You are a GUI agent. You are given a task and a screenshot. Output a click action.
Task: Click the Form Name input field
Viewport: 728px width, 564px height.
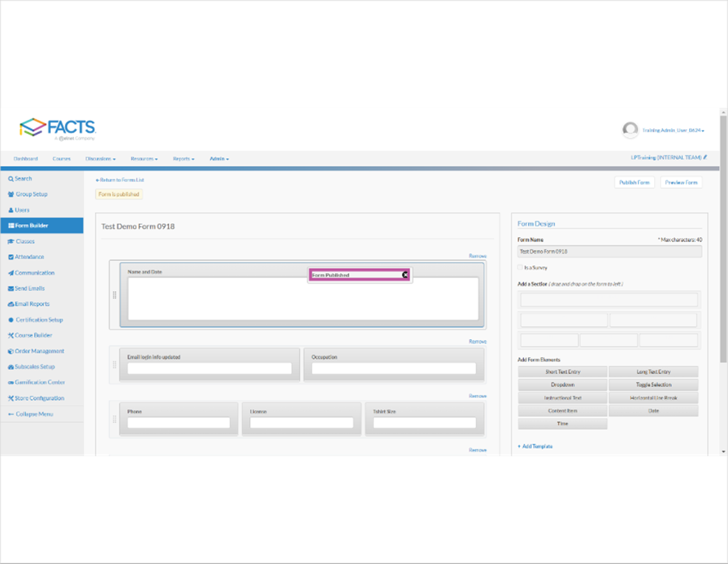point(609,251)
